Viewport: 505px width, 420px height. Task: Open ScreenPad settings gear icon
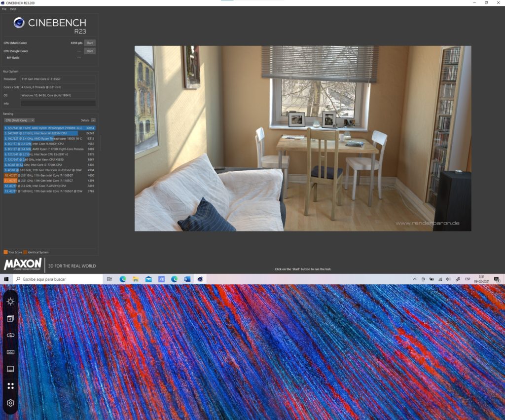click(x=10, y=403)
